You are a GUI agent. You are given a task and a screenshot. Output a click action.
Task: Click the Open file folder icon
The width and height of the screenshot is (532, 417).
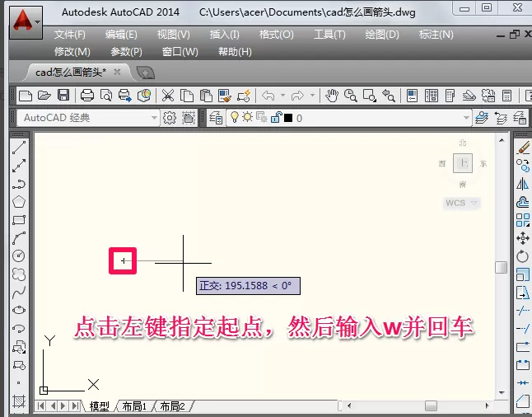[x=44, y=96]
